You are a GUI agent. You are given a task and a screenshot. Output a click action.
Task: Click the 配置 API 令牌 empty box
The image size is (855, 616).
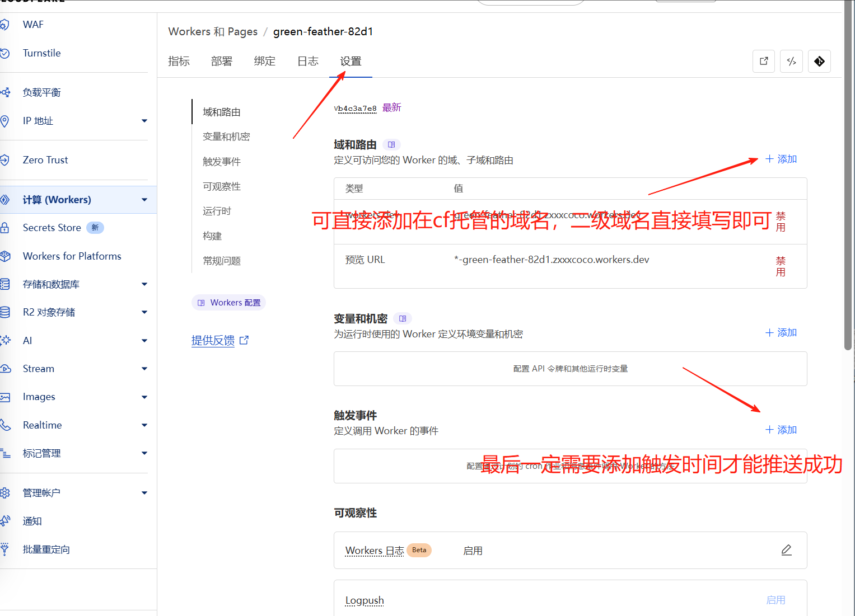coord(570,369)
